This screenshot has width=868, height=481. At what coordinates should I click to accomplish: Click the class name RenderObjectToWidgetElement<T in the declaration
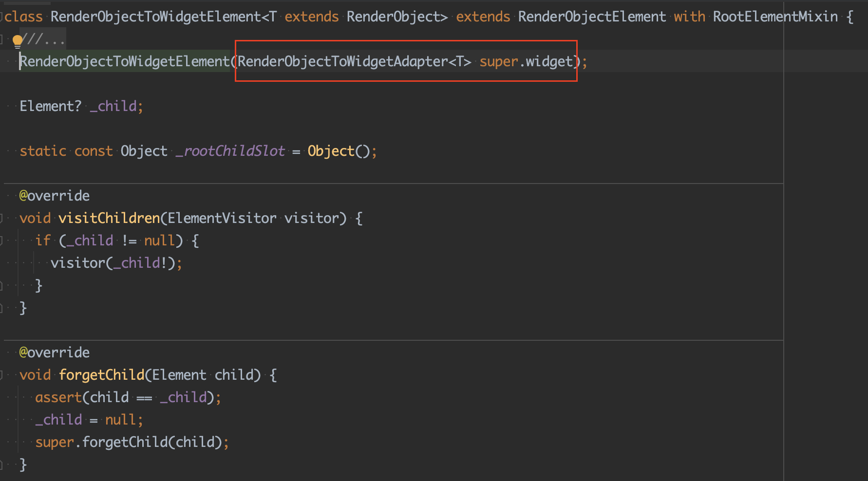[164, 17]
